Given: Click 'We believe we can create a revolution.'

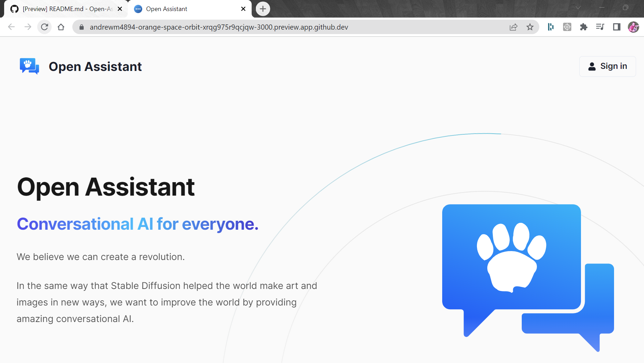Looking at the screenshot, I should pos(101,257).
